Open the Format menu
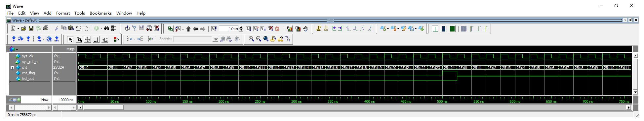 coord(63,13)
